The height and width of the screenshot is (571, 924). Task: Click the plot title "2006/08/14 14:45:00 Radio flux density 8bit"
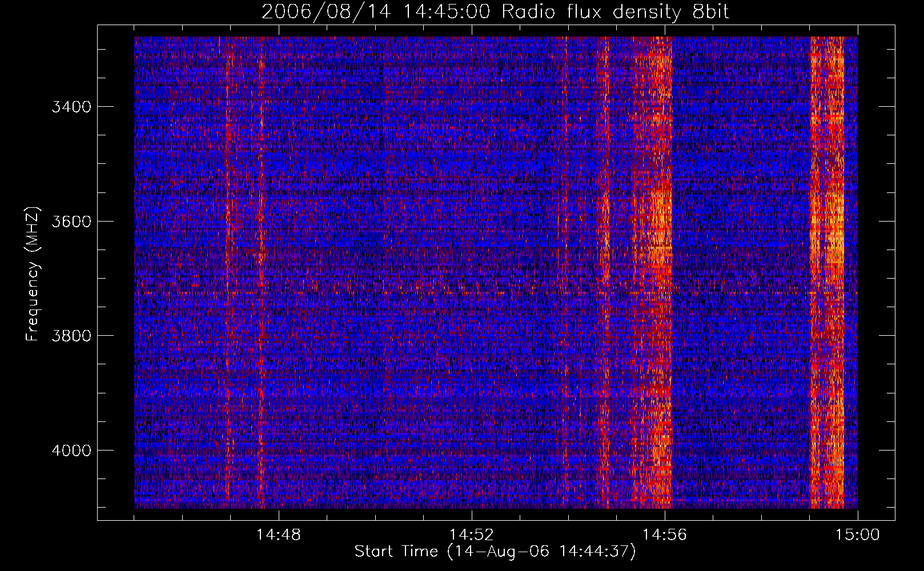click(495, 11)
